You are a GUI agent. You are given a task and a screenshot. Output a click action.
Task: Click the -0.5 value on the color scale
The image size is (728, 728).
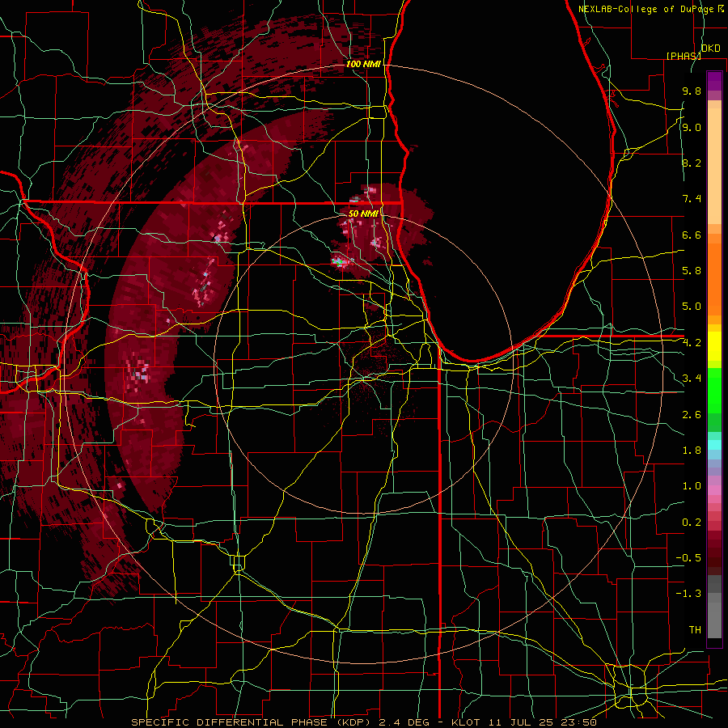688,558
